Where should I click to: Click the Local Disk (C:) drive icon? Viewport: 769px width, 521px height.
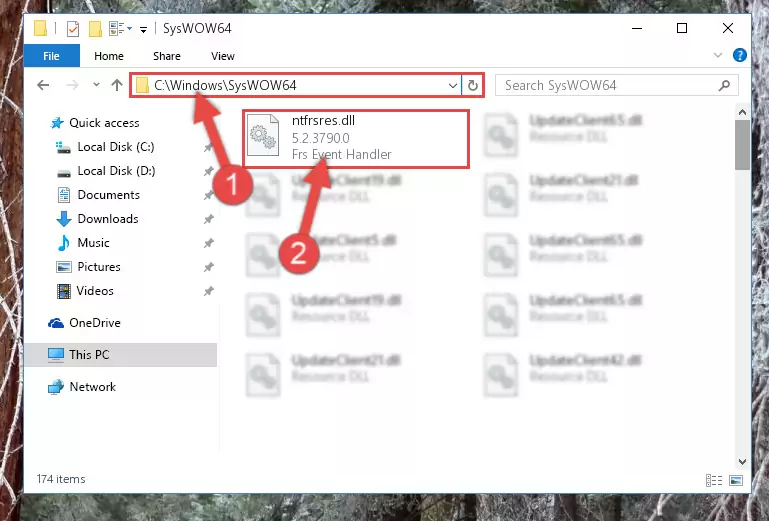click(63, 147)
